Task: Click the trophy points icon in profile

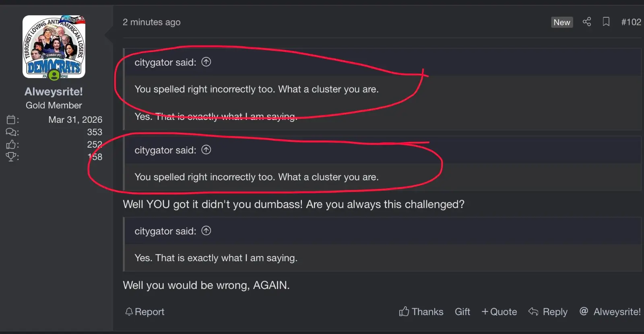Action: (x=11, y=157)
